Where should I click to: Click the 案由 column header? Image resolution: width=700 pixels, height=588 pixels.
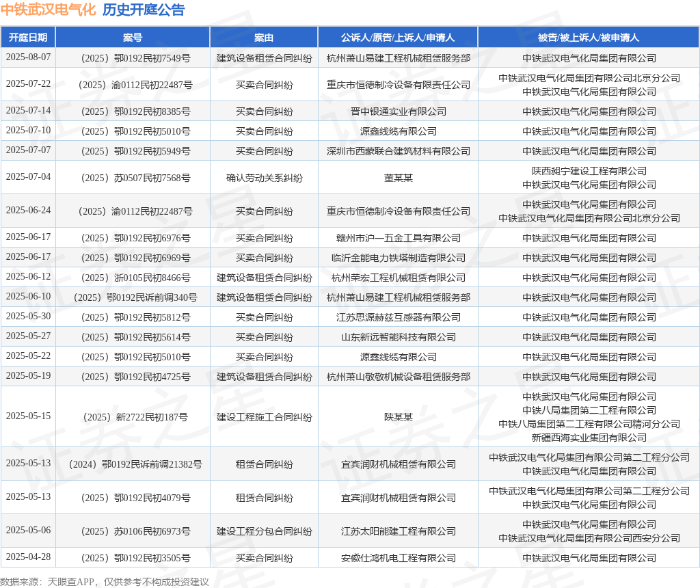(x=264, y=38)
